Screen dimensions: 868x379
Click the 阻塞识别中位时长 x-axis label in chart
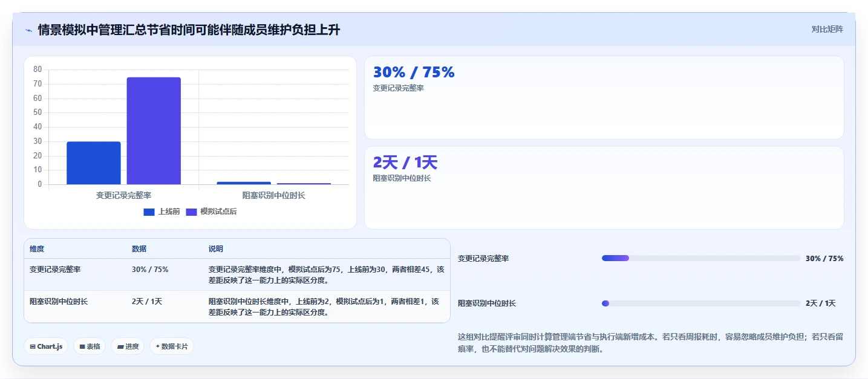pos(273,195)
